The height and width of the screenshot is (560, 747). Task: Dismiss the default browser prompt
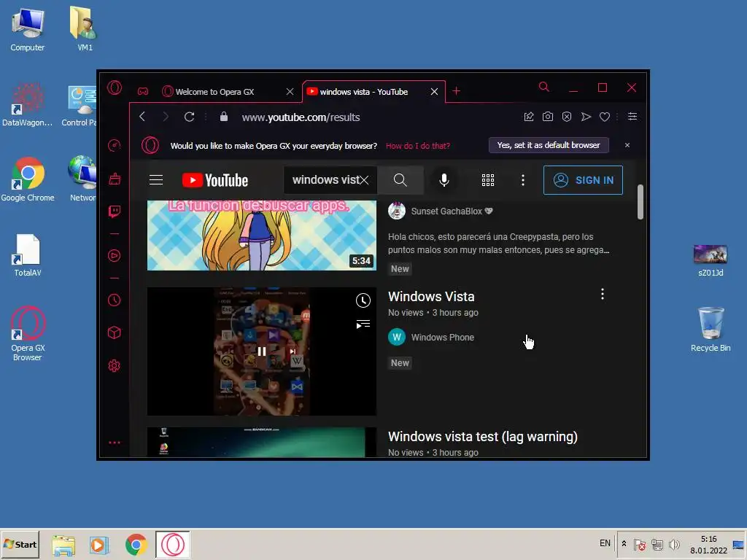pos(627,145)
